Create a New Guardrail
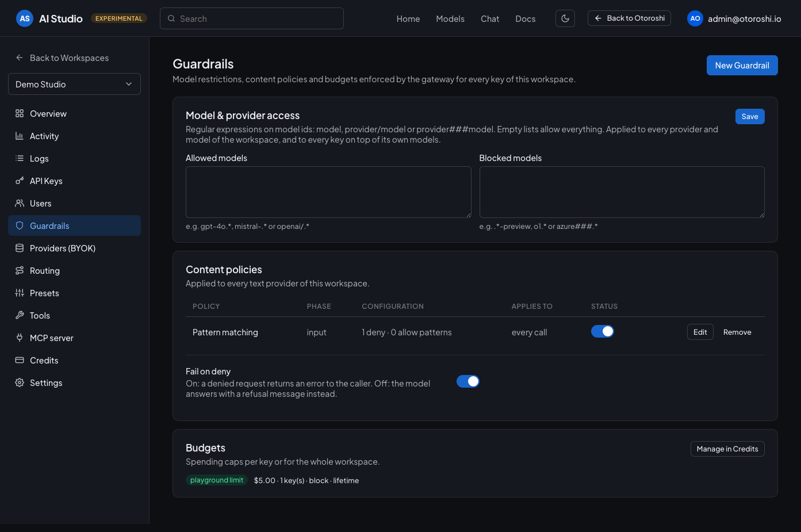The height and width of the screenshot is (532, 801). [x=742, y=65]
